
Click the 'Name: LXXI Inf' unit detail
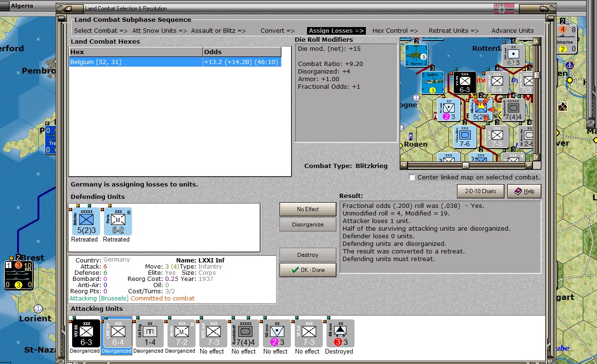click(200, 260)
